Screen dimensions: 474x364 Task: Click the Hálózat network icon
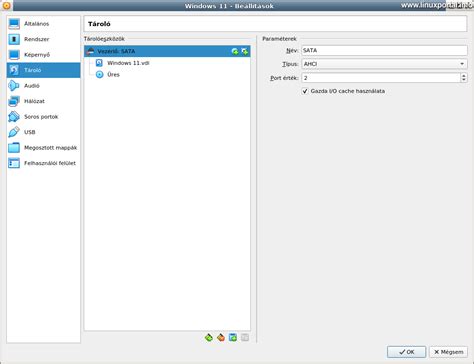pyautogui.click(x=14, y=101)
